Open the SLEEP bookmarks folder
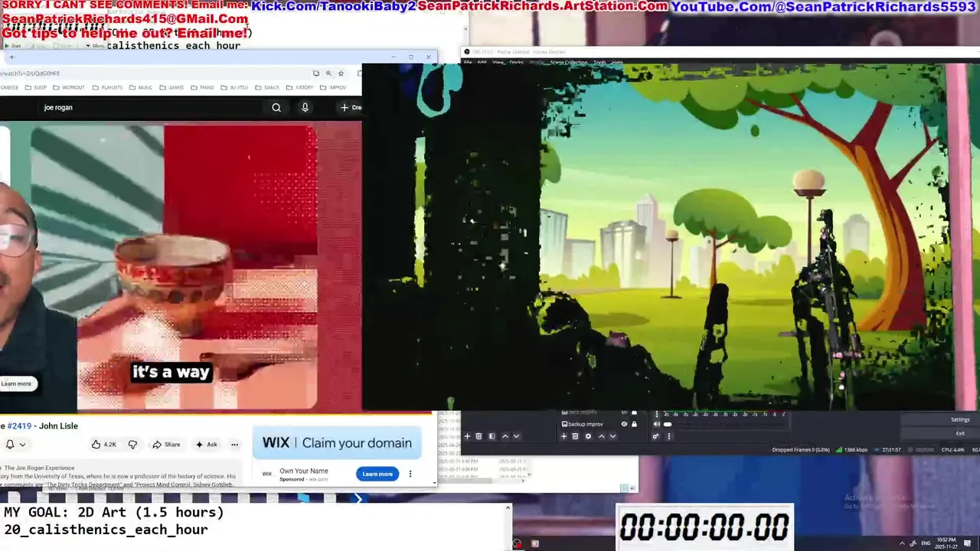 (x=36, y=87)
